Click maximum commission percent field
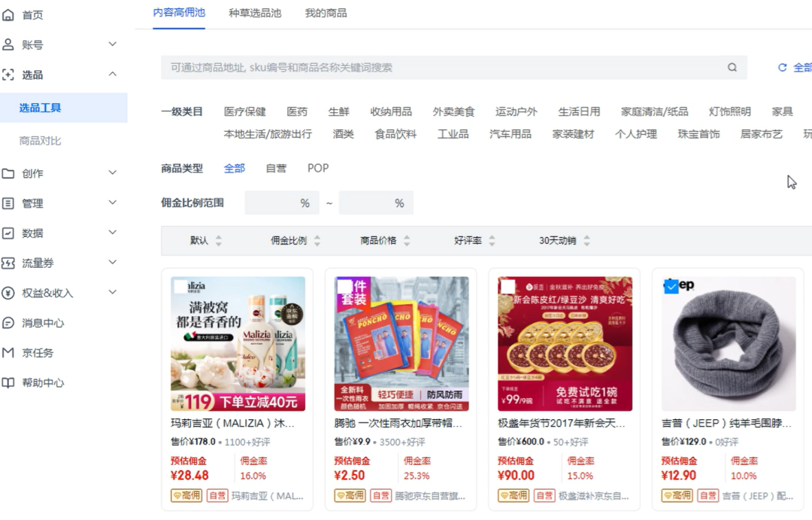 coord(376,203)
